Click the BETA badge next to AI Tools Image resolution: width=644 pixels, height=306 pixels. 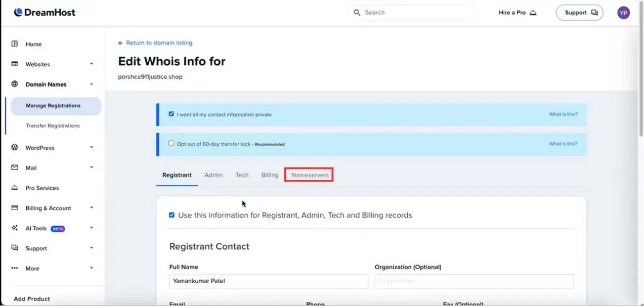pyautogui.click(x=58, y=229)
